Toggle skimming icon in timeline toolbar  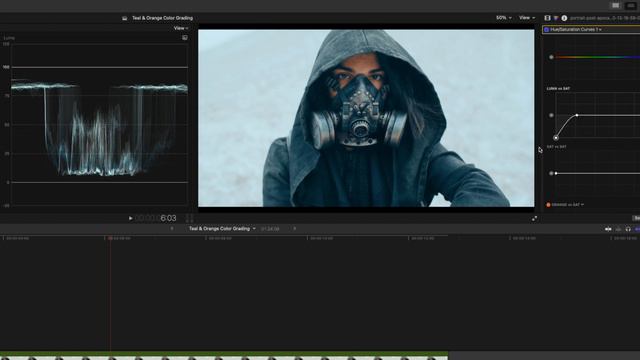(x=608, y=229)
